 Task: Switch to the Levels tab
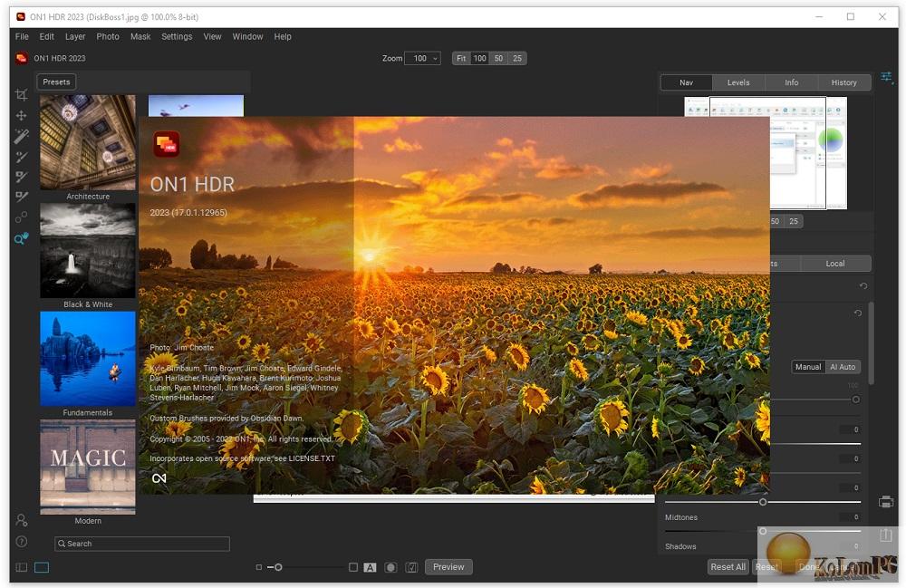(x=738, y=82)
